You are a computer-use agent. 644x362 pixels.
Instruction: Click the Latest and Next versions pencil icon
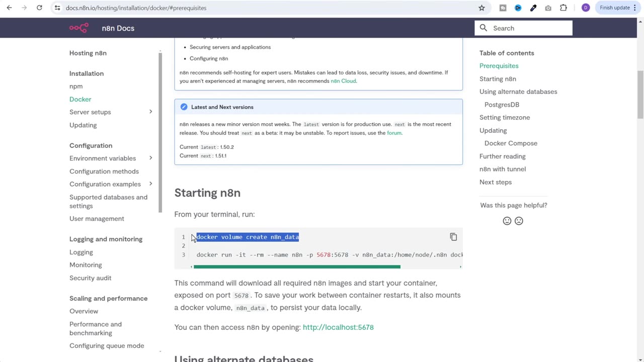click(184, 107)
